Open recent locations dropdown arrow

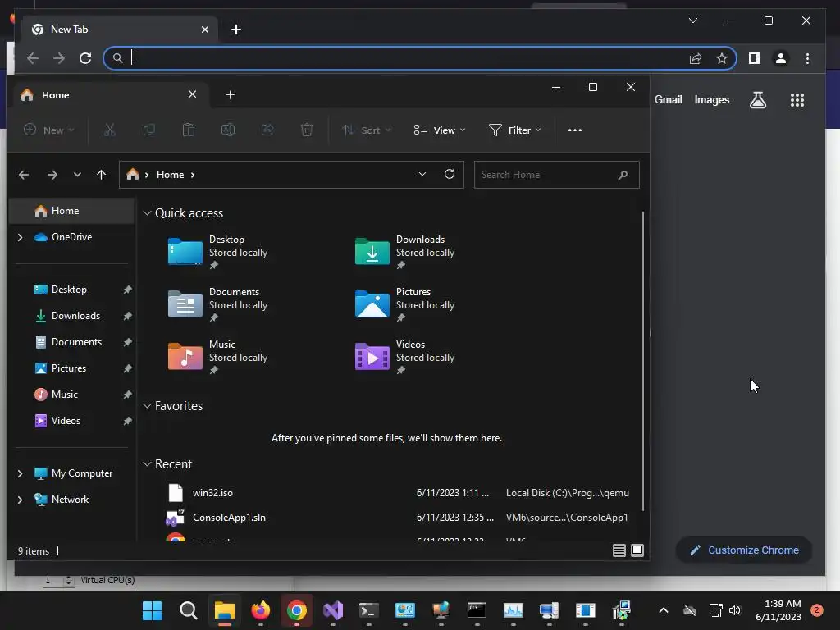click(77, 175)
